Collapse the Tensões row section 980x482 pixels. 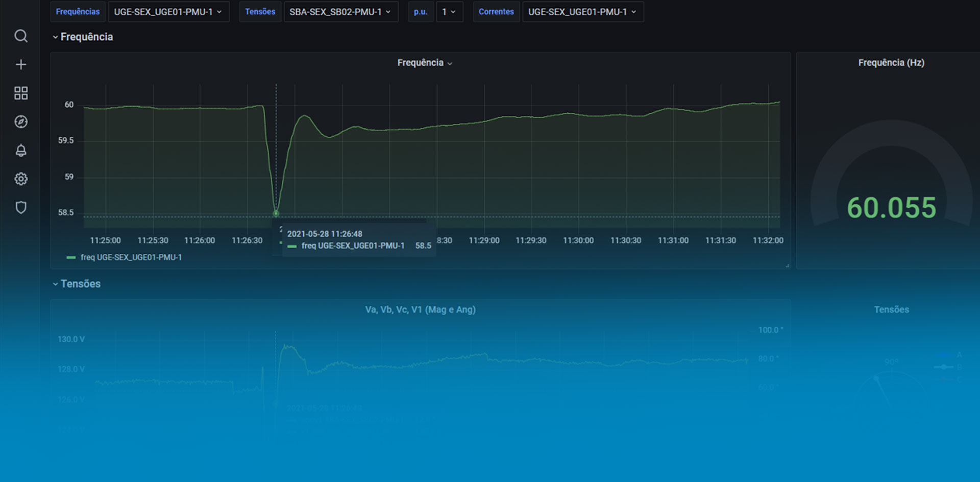click(x=77, y=284)
